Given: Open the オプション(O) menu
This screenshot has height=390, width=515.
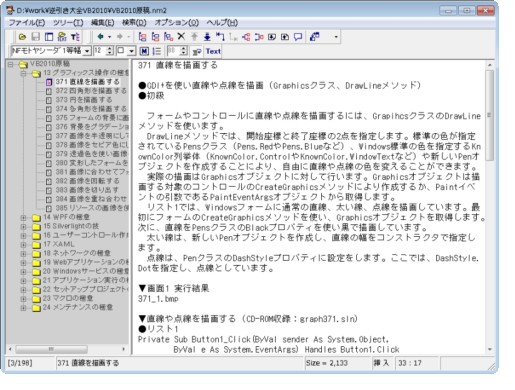Looking at the screenshot, I should pos(177,22).
